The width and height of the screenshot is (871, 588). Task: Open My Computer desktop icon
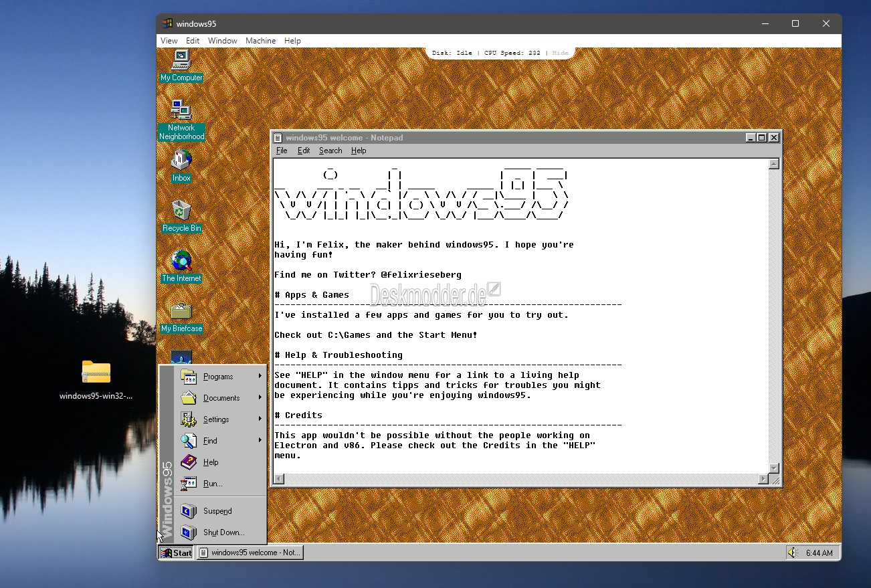point(181,66)
